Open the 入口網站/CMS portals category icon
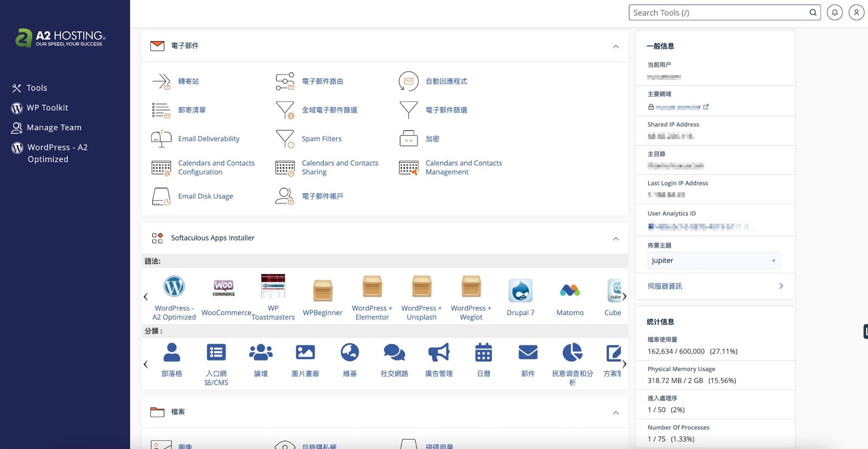 click(216, 352)
